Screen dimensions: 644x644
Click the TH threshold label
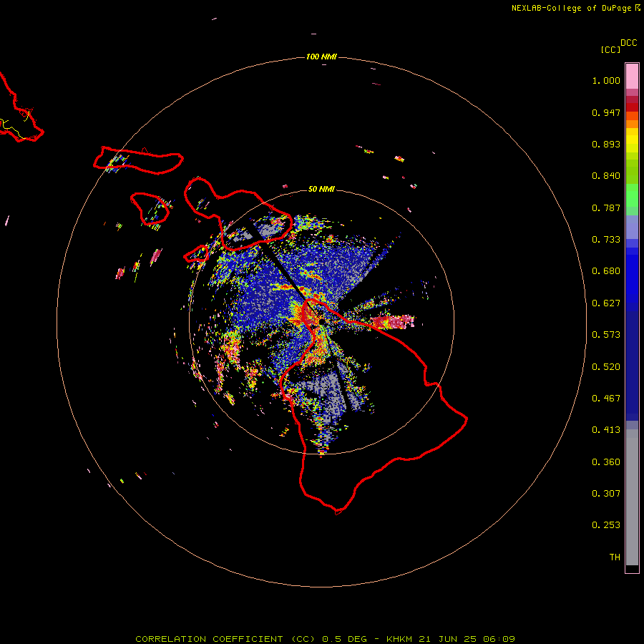tap(615, 557)
